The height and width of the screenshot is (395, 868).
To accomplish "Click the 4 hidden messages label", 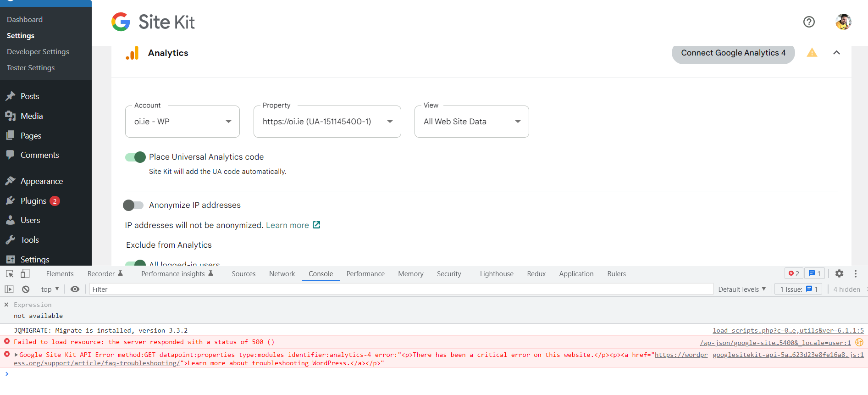I will click(x=846, y=289).
